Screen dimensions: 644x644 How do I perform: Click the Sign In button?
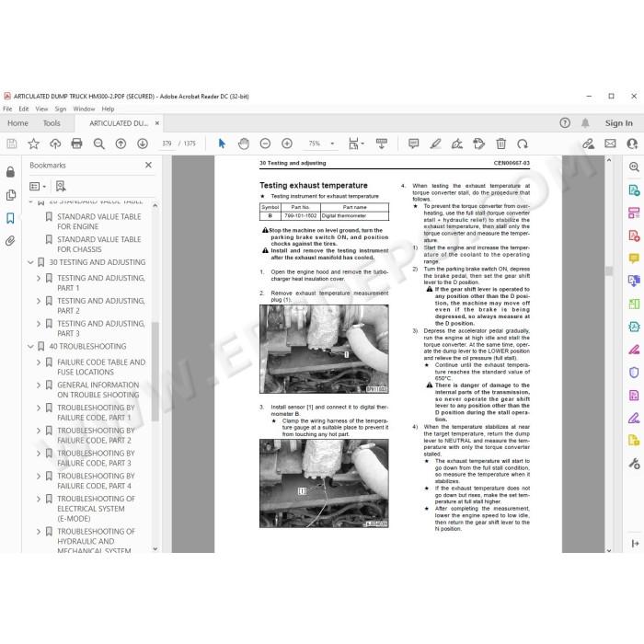(618, 122)
